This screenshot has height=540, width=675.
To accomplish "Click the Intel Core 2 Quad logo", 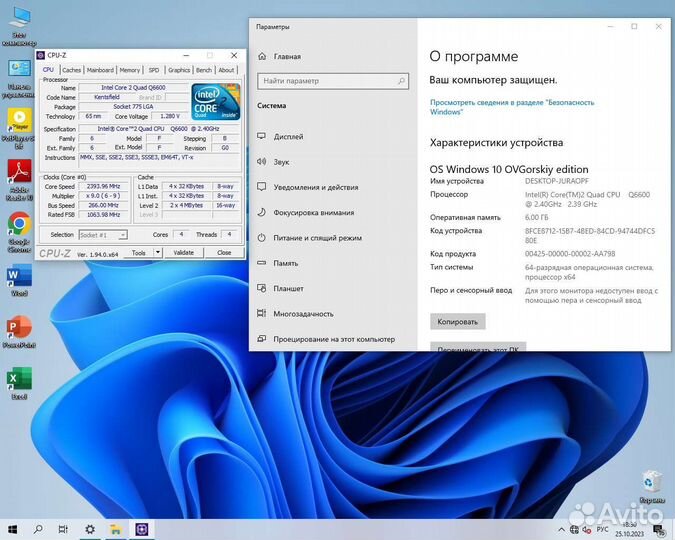I will point(216,102).
